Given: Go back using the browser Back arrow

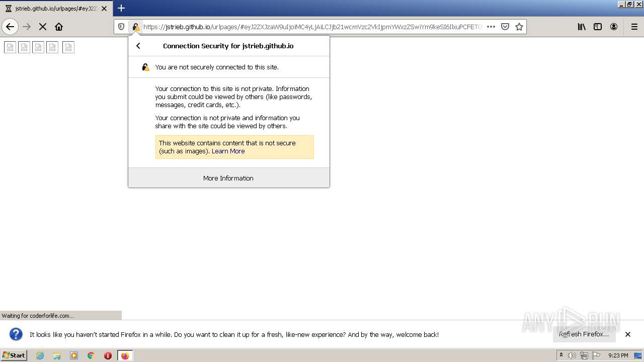Looking at the screenshot, I should (10, 27).
